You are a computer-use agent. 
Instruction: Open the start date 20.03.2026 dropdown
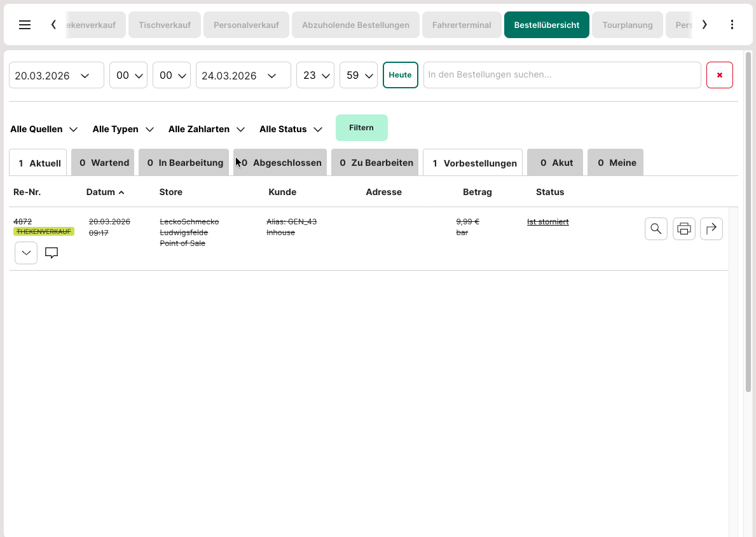(x=56, y=75)
